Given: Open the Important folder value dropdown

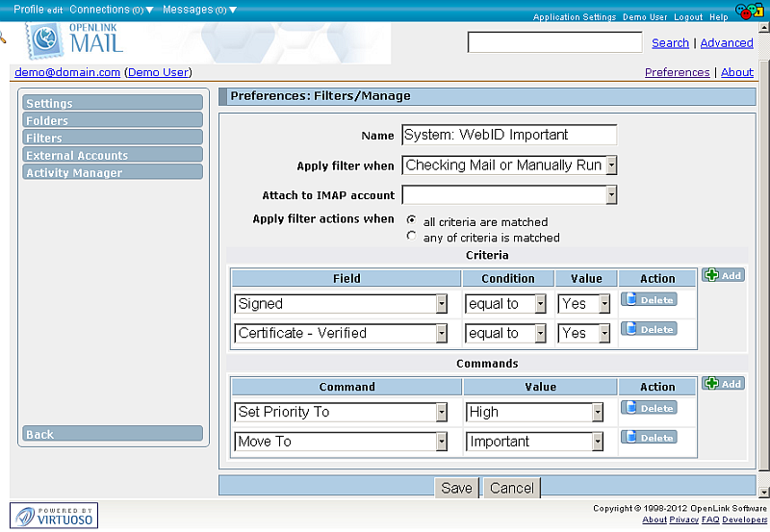Looking at the screenshot, I should (534, 442).
